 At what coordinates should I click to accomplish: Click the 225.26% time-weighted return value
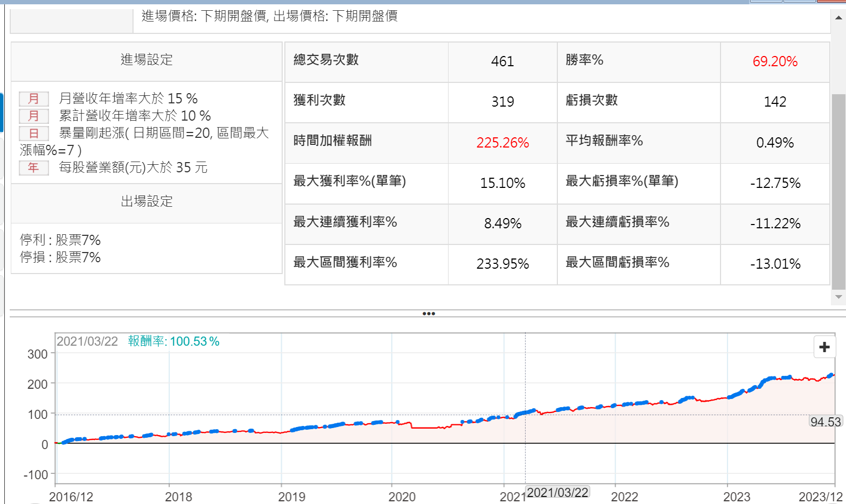[x=502, y=143]
